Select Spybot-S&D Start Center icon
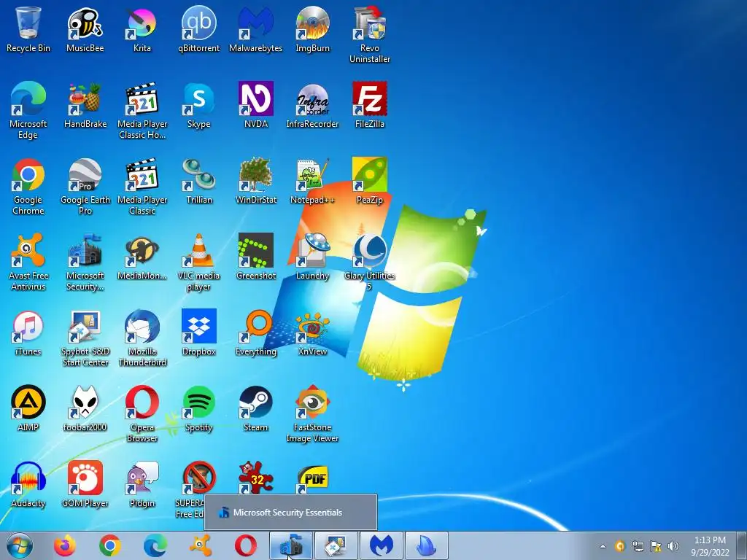747x560 pixels. (85, 338)
